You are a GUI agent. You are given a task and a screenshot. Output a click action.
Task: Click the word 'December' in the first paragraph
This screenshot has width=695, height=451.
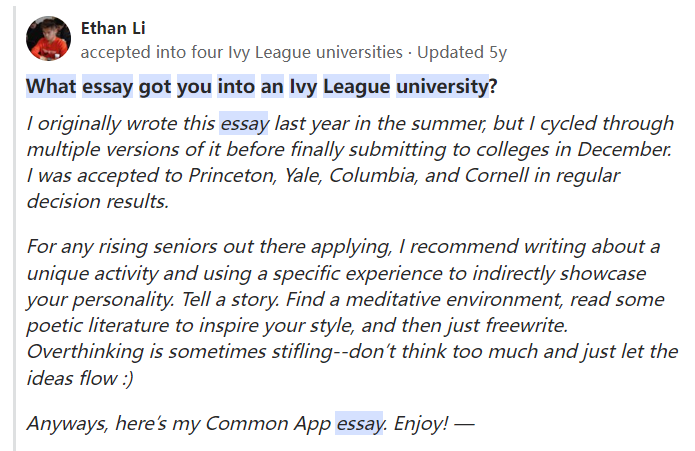[x=625, y=149]
